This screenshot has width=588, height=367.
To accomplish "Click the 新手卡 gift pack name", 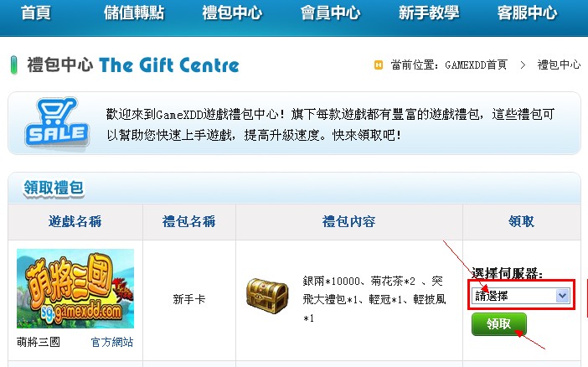I will [x=189, y=299].
